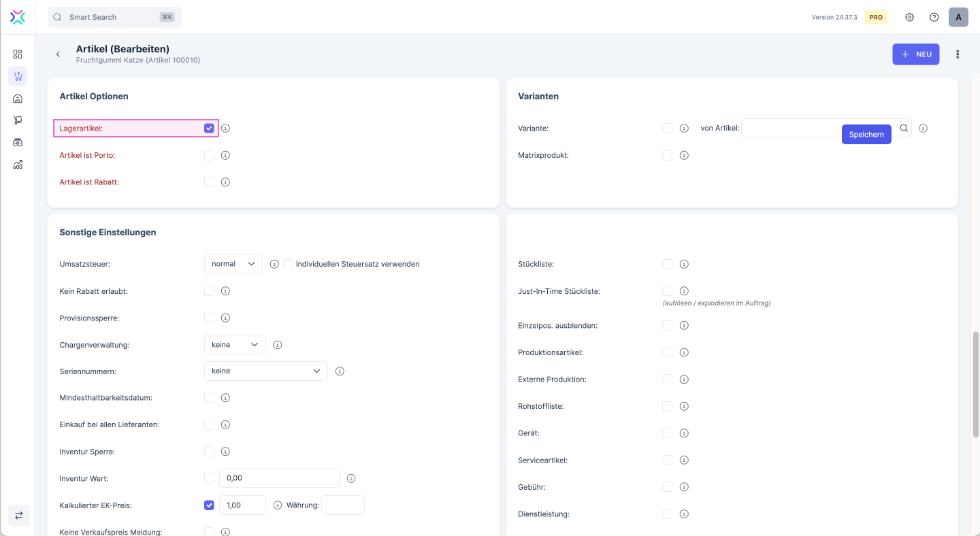Uncheck the Lagerartikel checkbox
The height and width of the screenshot is (536, 980).
click(209, 128)
